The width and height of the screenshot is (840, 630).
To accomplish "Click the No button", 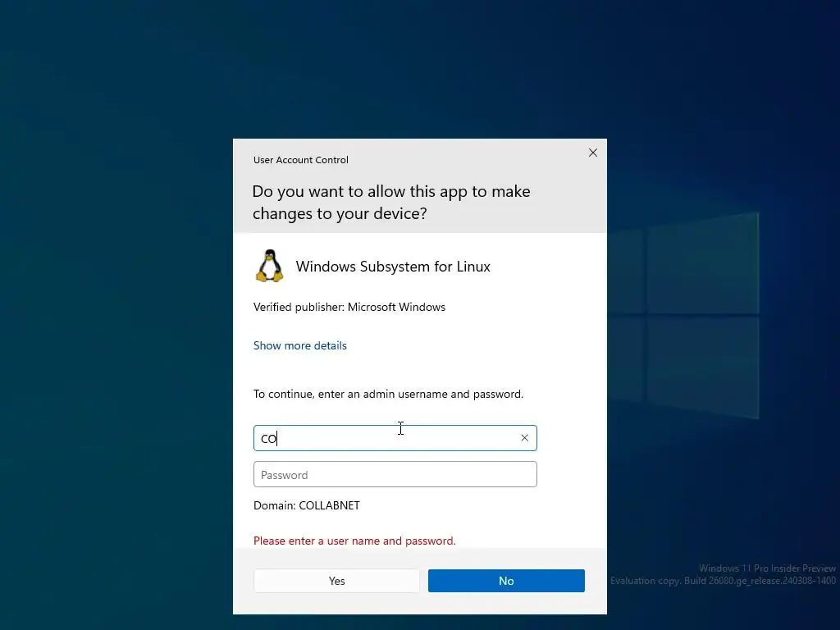I will [506, 581].
